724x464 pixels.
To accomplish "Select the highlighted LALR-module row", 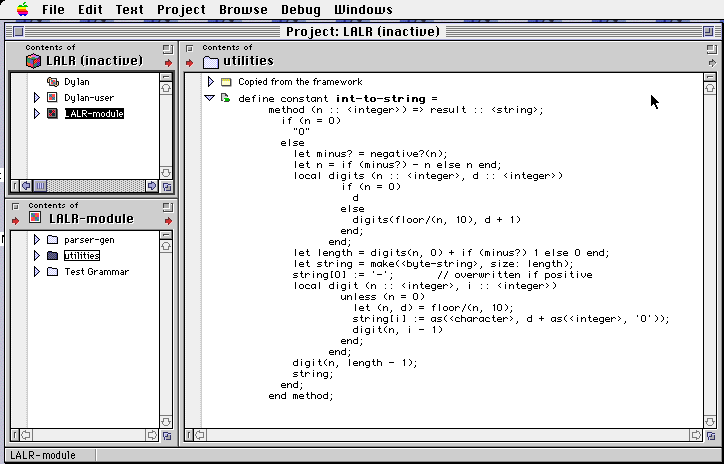I will pos(94,114).
